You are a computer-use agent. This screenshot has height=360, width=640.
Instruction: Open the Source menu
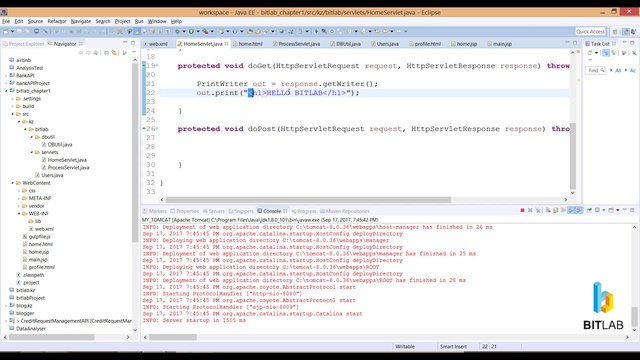click(x=35, y=21)
